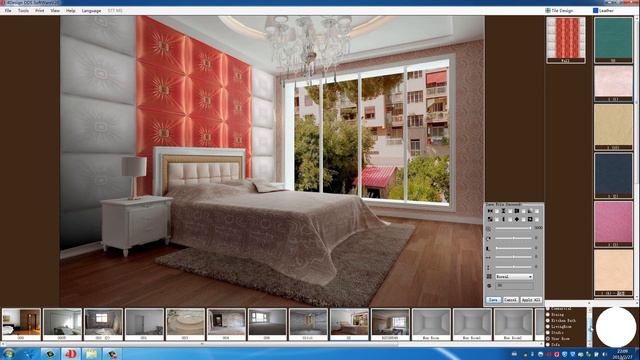The width and height of the screenshot is (640, 360).
Task: Pick the peach leather swatch
Action: [x=613, y=273]
